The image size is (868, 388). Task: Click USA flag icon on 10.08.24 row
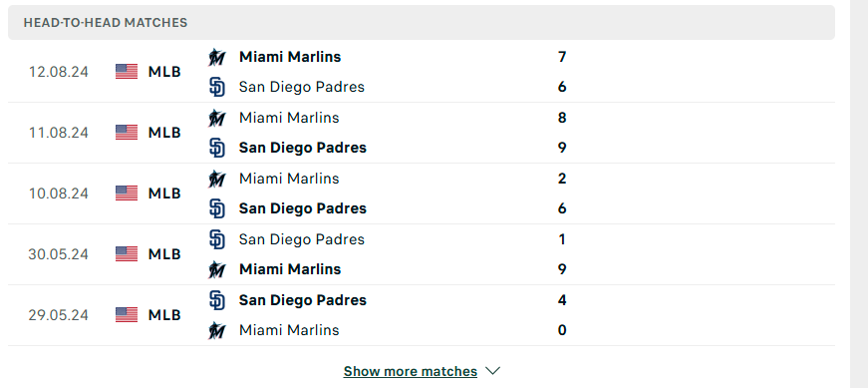[127, 193]
